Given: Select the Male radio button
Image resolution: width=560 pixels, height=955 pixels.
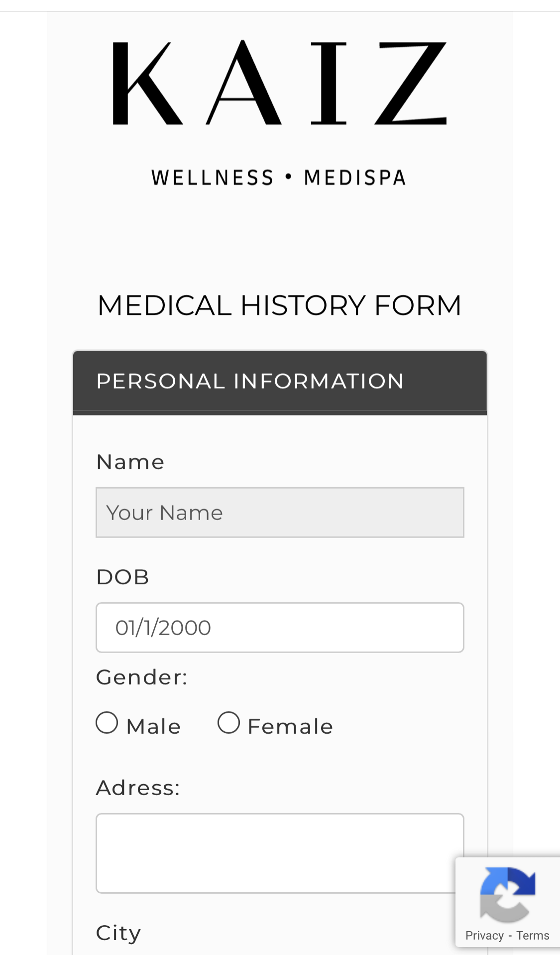Looking at the screenshot, I should tap(107, 723).
